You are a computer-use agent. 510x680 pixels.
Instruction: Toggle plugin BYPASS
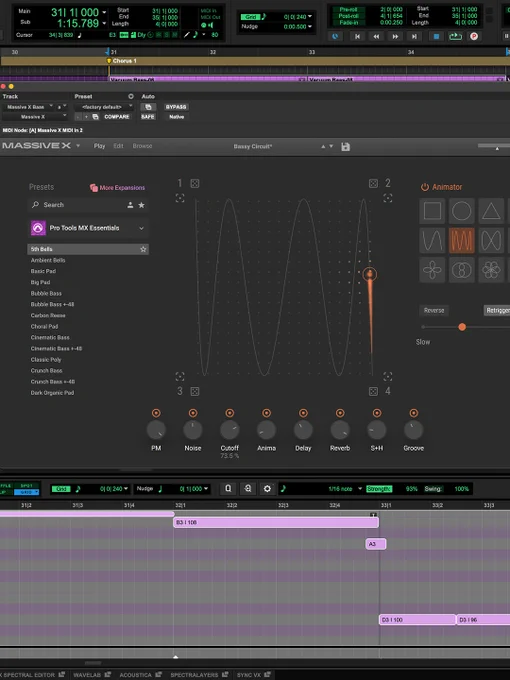click(176, 107)
